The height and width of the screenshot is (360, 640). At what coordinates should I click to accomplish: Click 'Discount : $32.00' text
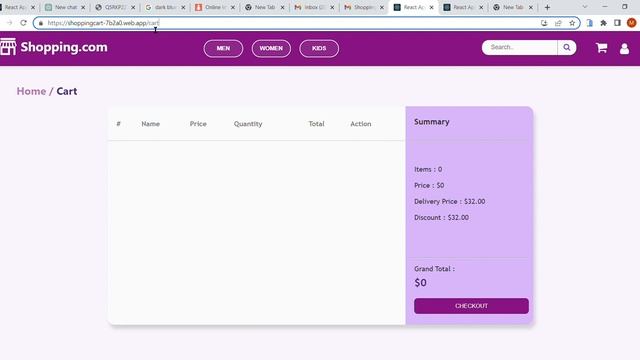pyautogui.click(x=441, y=218)
